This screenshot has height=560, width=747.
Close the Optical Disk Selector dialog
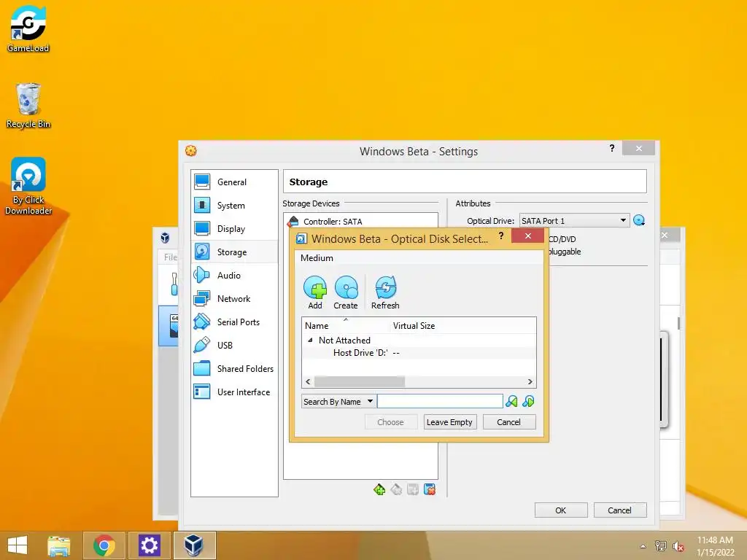(528, 236)
